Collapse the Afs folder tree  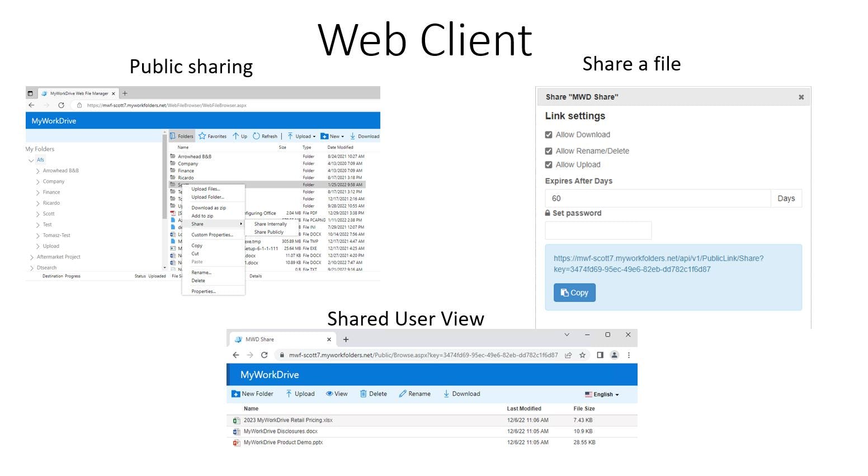[x=32, y=159]
